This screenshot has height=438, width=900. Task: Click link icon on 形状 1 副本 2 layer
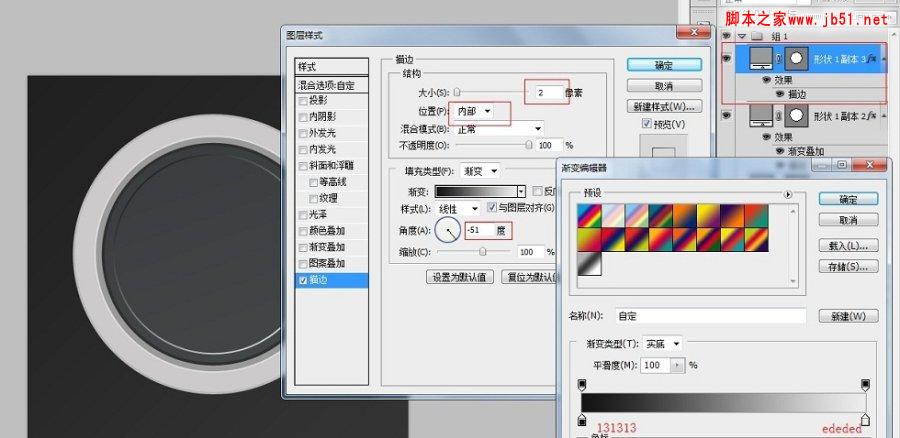click(780, 116)
